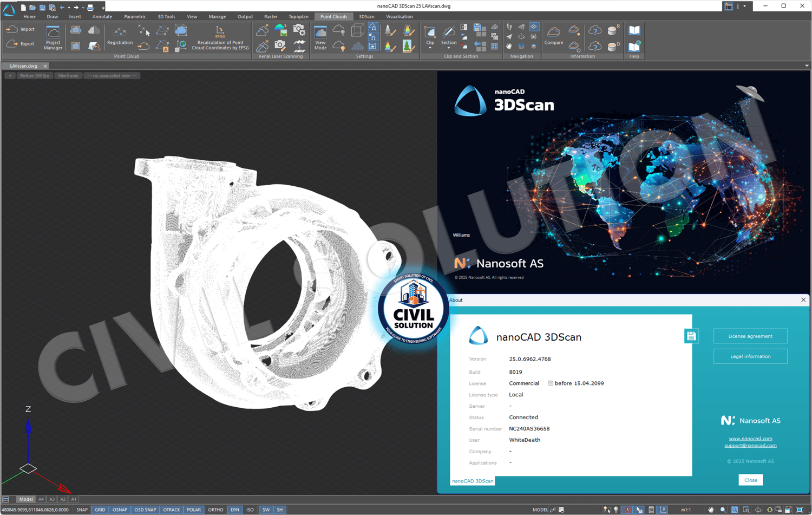Viewport: 812px width, 515px height.
Task: Click the database D information icon
Action: click(x=613, y=47)
